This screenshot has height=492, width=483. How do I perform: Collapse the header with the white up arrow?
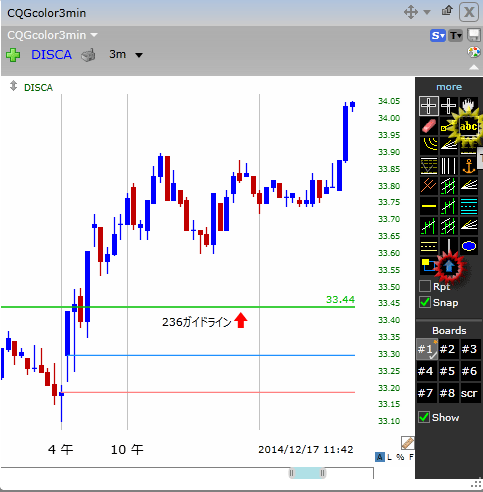click(474, 67)
